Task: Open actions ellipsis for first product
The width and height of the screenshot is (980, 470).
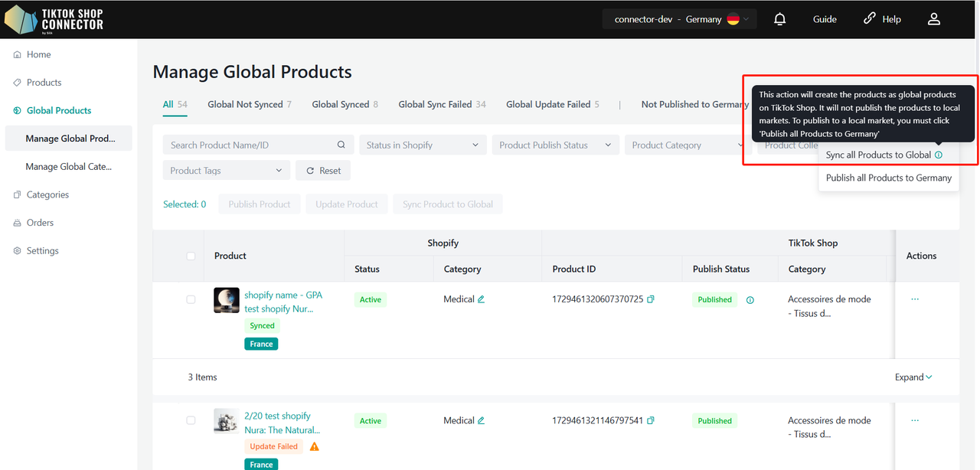Action: click(x=915, y=299)
